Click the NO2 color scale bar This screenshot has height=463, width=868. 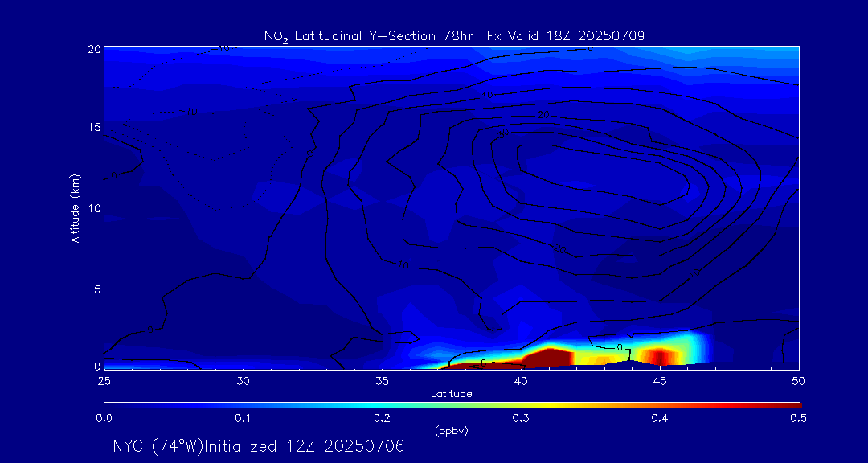(452, 405)
